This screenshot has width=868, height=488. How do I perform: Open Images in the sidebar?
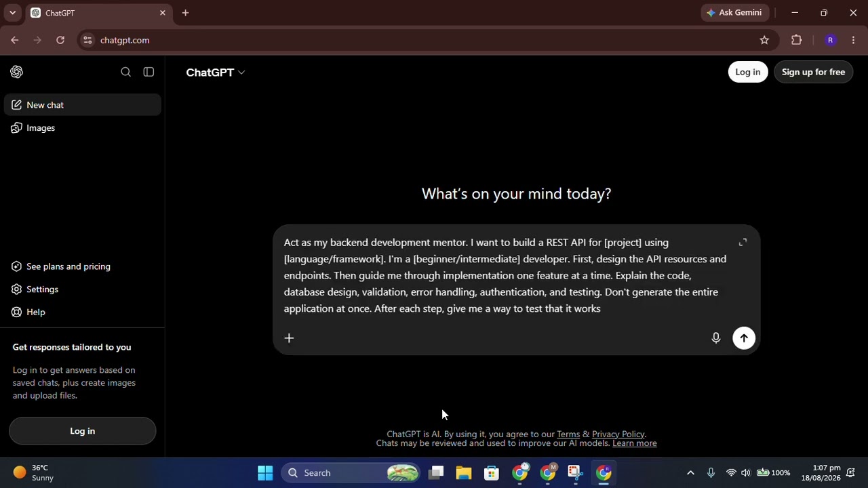[x=83, y=128]
